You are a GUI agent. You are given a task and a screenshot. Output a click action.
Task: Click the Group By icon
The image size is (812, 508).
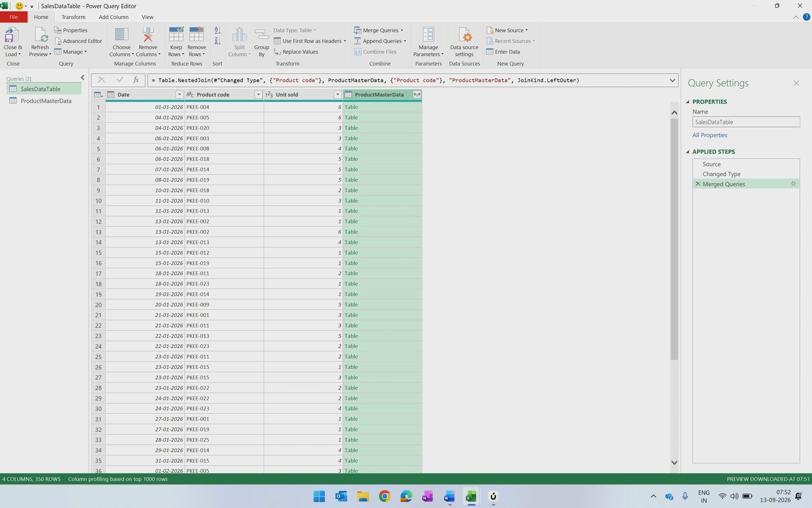click(262, 35)
